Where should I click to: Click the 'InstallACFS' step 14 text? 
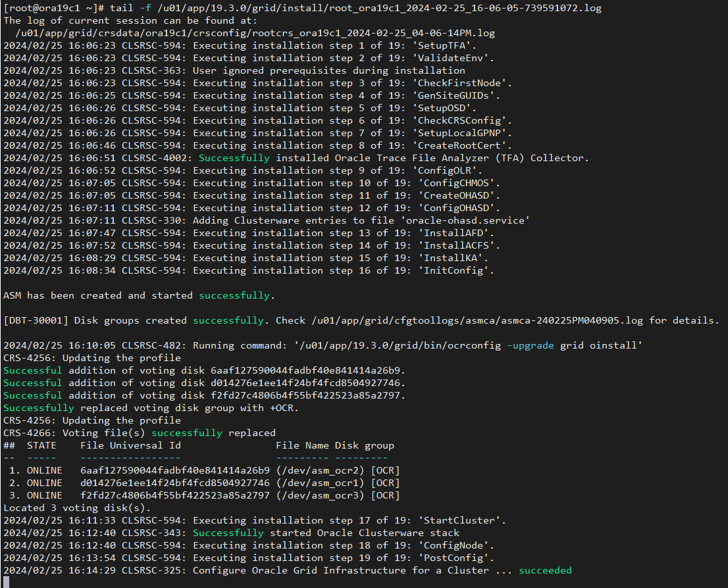(x=456, y=246)
